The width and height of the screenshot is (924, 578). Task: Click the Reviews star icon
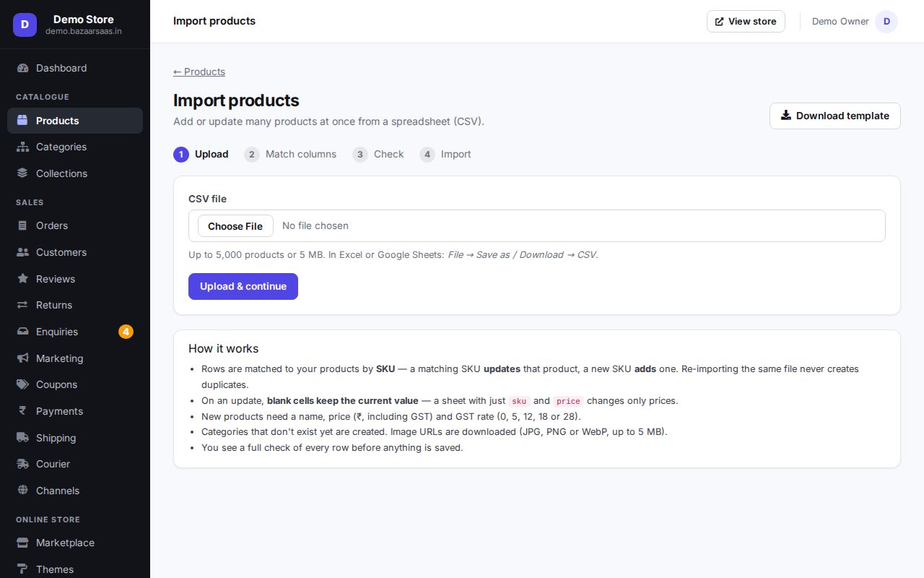(x=22, y=279)
